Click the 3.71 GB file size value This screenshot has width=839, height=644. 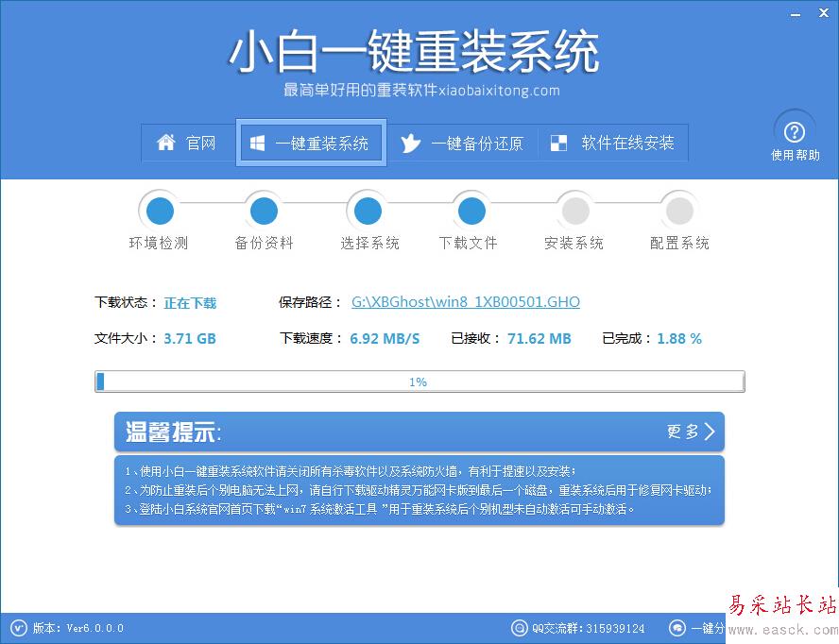point(190,339)
